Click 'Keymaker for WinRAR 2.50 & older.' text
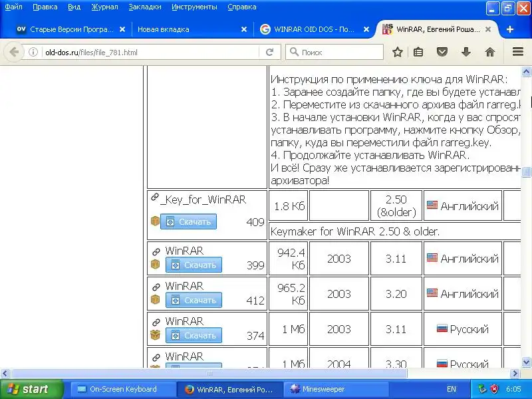The width and height of the screenshot is (532, 399). [x=355, y=231]
